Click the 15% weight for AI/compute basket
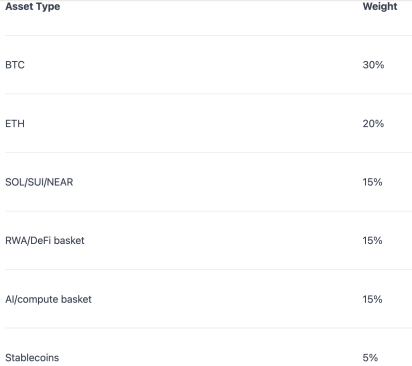The image size is (412, 366). (x=372, y=299)
